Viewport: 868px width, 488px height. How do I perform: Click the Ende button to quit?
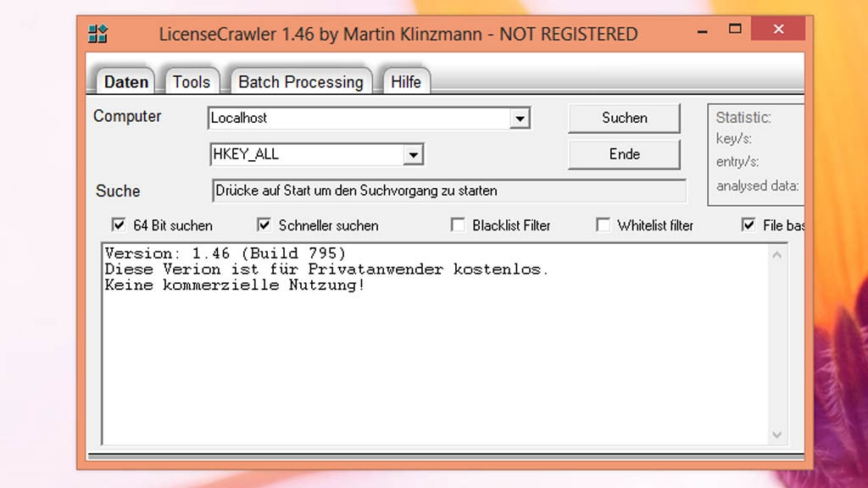(x=625, y=154)
